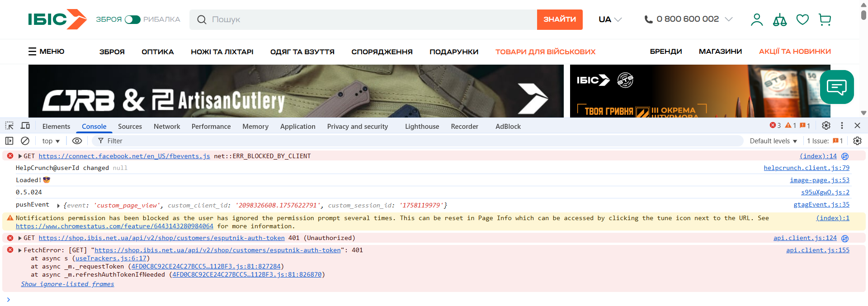Open the chromestatus.com feature link
This screenshot has width=868, height=306.
(114, 226)
